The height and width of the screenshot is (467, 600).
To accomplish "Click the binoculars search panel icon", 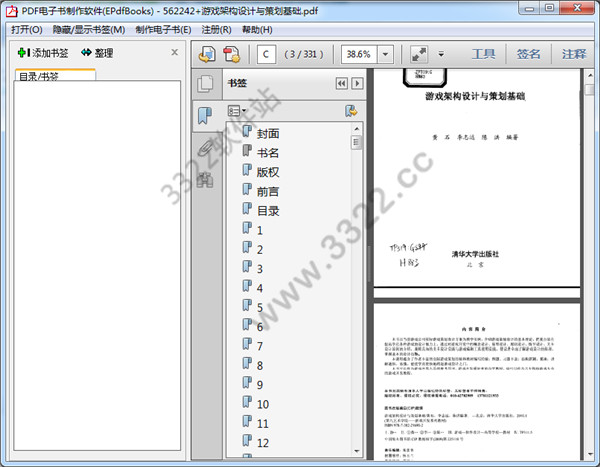I will 205,180.
